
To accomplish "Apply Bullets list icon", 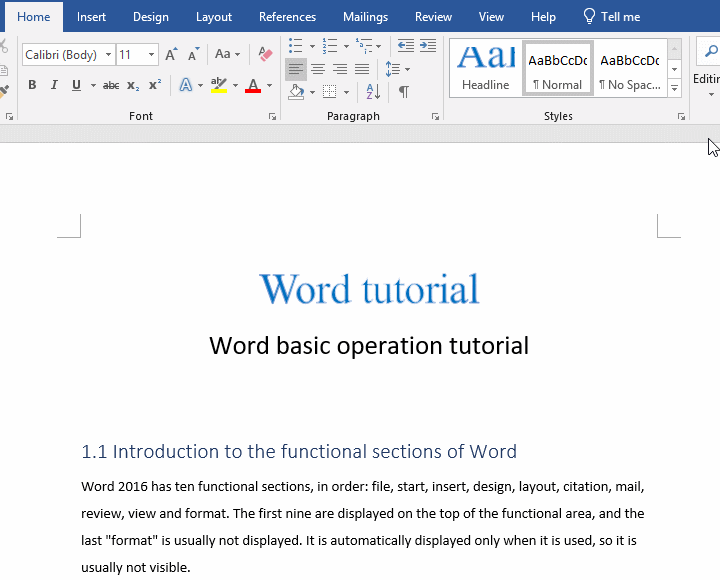I will pos(296,46).
